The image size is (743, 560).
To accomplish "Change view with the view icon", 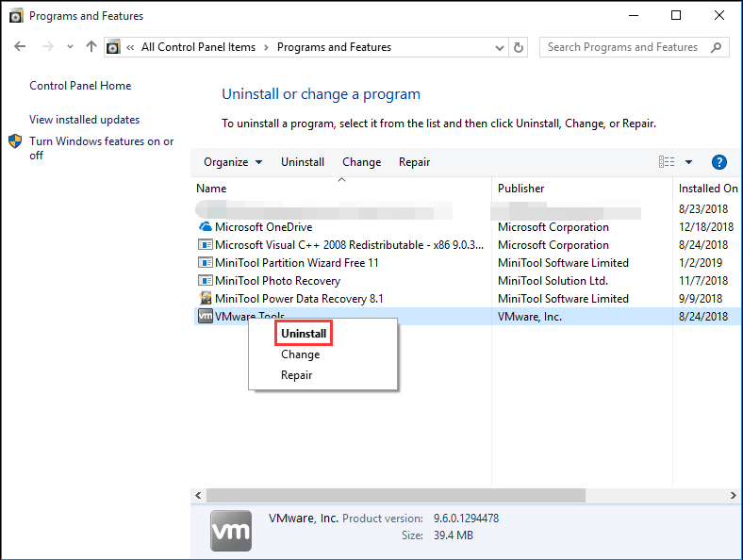I will click(667, 162).
